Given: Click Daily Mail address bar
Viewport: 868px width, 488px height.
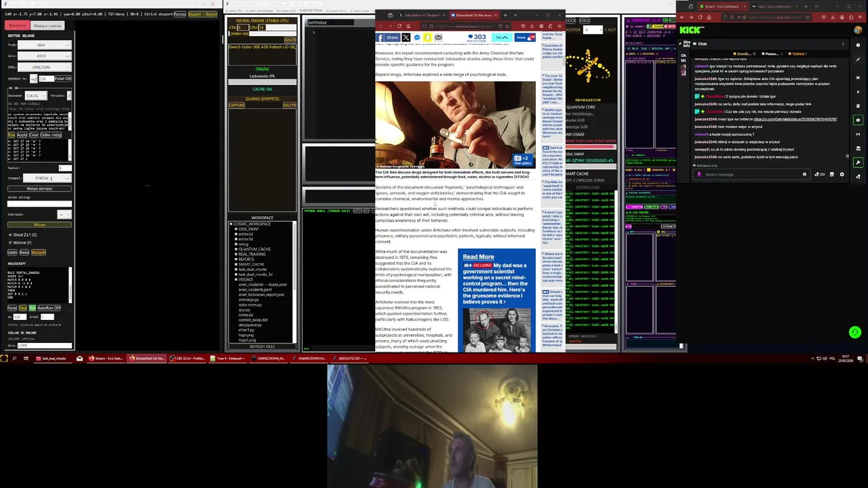Looking at the screenshot, I should 466,26.
